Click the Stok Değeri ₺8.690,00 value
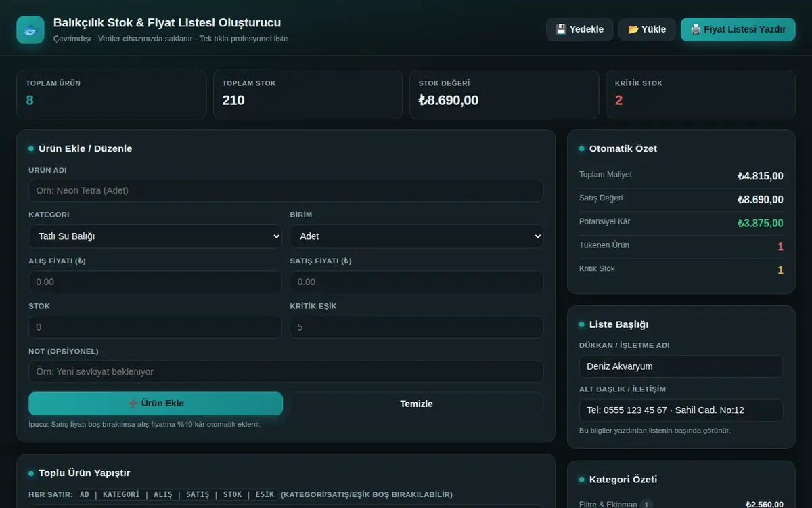The image size is (812, 508). [449, 100]
